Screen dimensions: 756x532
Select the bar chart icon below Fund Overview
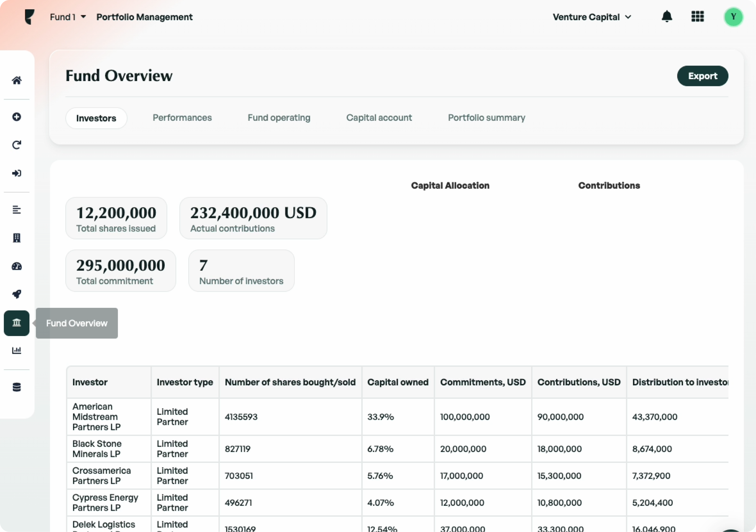(17, 350)
